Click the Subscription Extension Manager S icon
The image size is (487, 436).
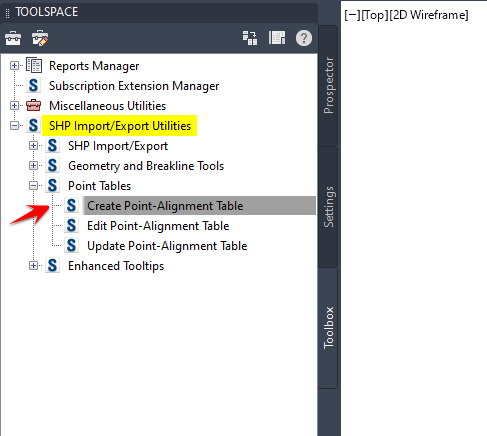tap(33, 85)
